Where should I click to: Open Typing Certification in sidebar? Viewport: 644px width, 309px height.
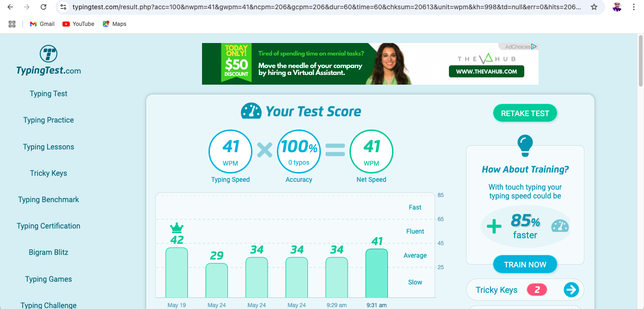[49, 226]
